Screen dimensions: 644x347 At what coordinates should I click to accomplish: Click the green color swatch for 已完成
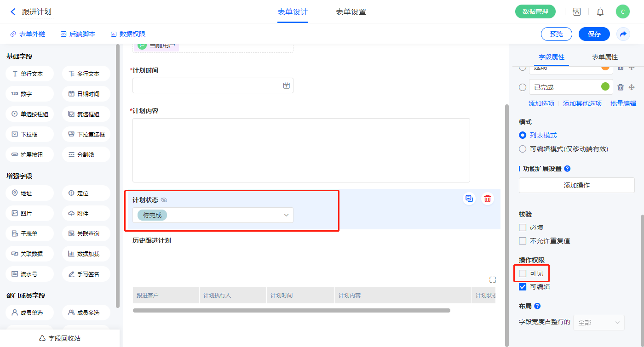[605, 86]
